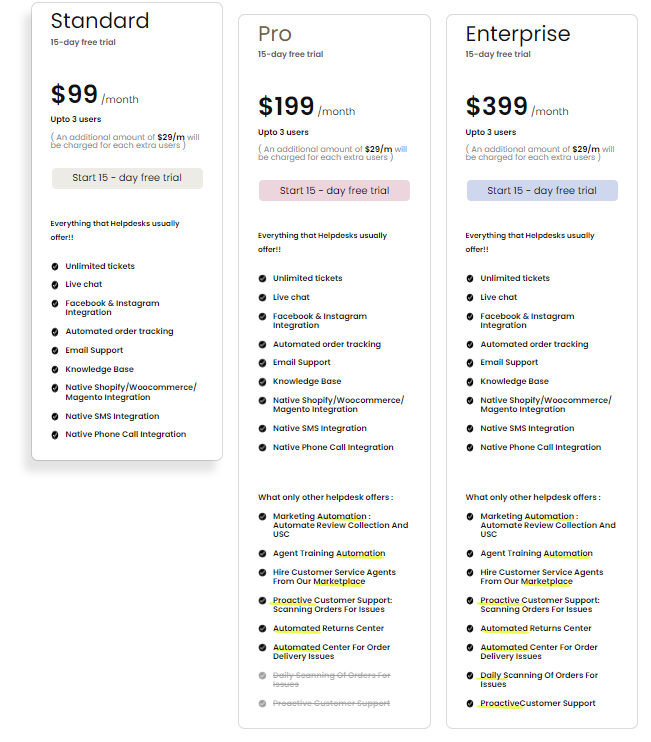Screen dimensions: 651x742
Task: Click the checkmark beside Standard's Native SMS Integration
Action: coord(55,417)
